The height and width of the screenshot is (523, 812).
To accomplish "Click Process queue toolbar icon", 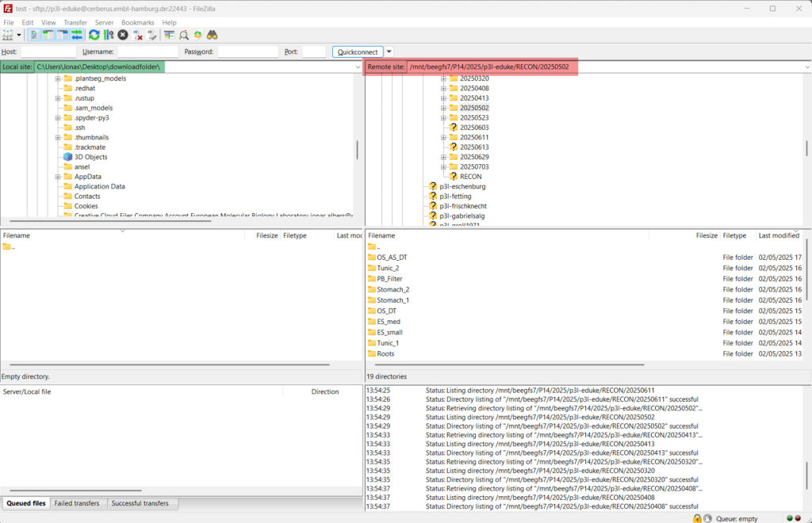I will (109, 35).
